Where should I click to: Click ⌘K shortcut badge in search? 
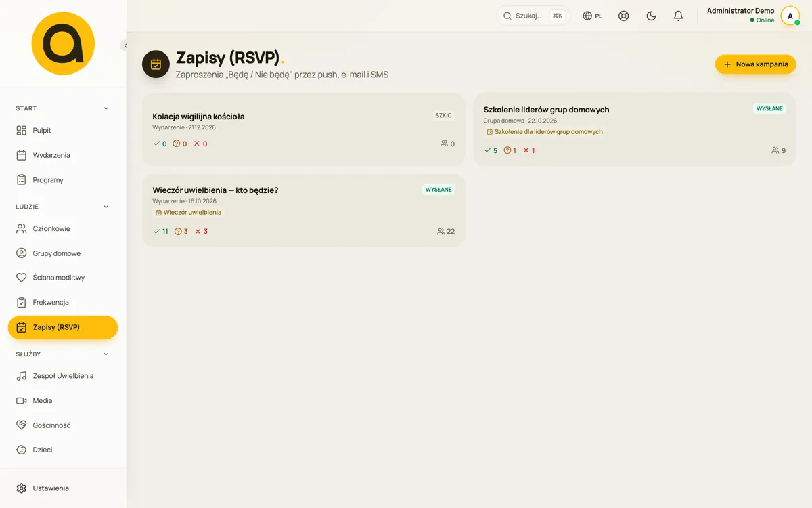[x=558, y=16]
